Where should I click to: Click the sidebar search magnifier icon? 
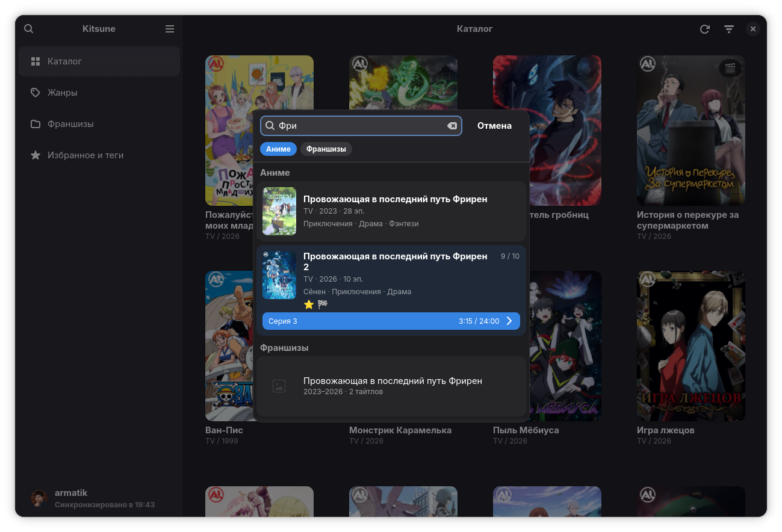28,29
